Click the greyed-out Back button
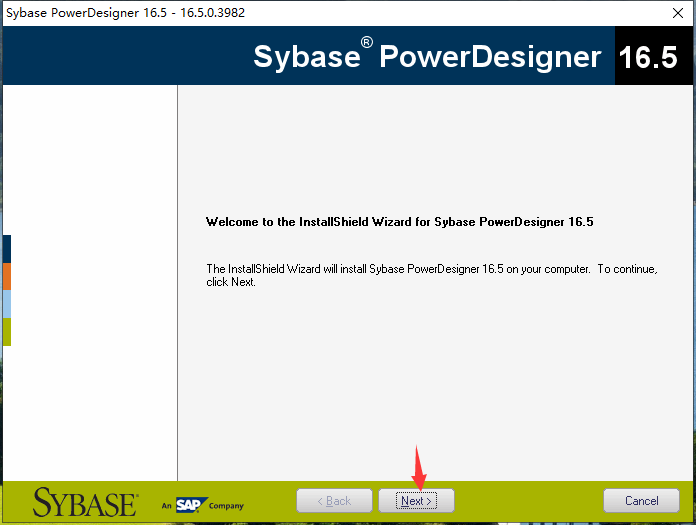The height and width of the screenshot is (525, 696). tap(334, 501)
